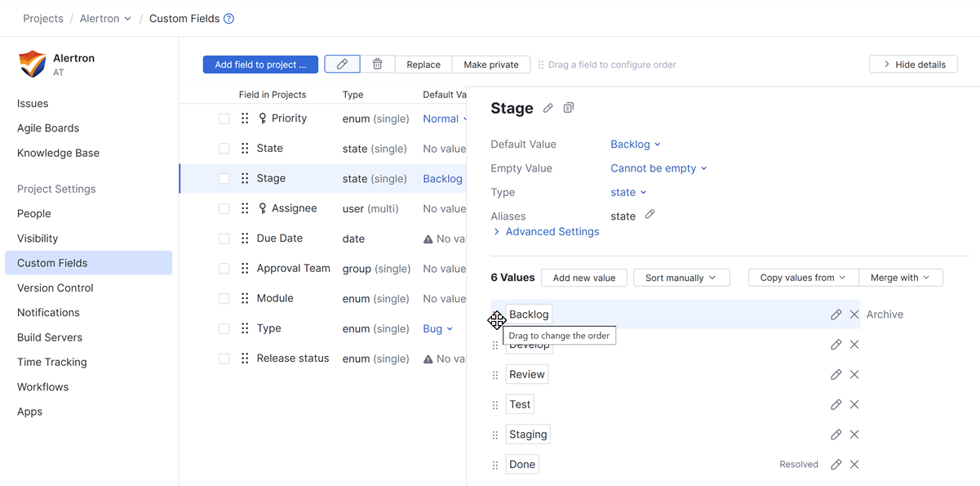980x486 pixels.
Task: Click the Hide details button
Action: point(912,64)
